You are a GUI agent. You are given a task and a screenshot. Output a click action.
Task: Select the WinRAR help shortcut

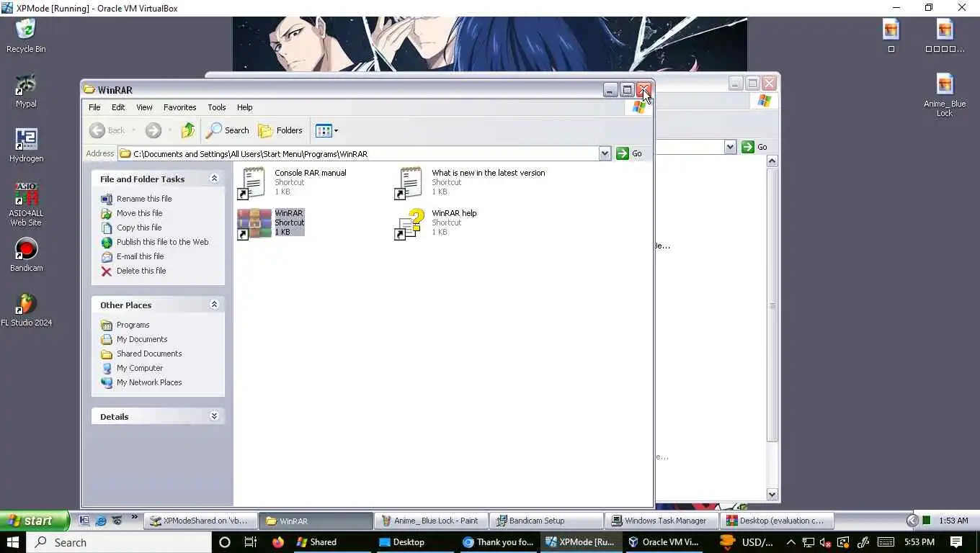pyautogui.click(x=436, y=223)
